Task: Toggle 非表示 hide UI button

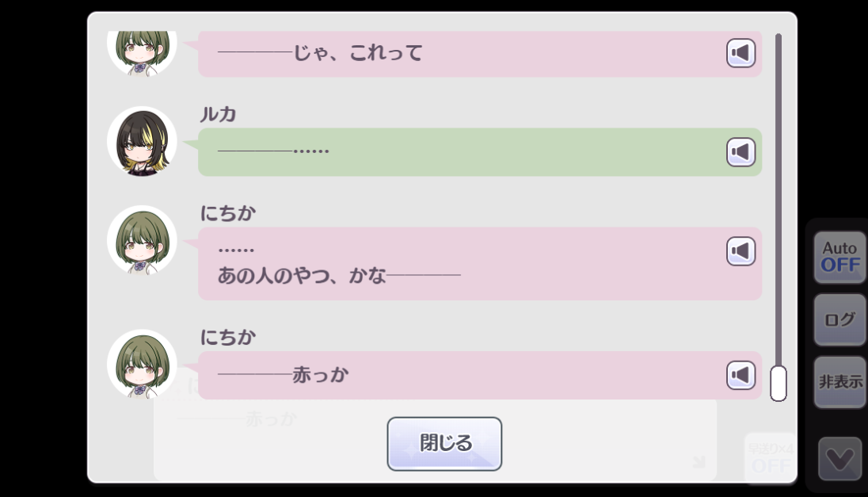Action: click(x=839, y=382)
